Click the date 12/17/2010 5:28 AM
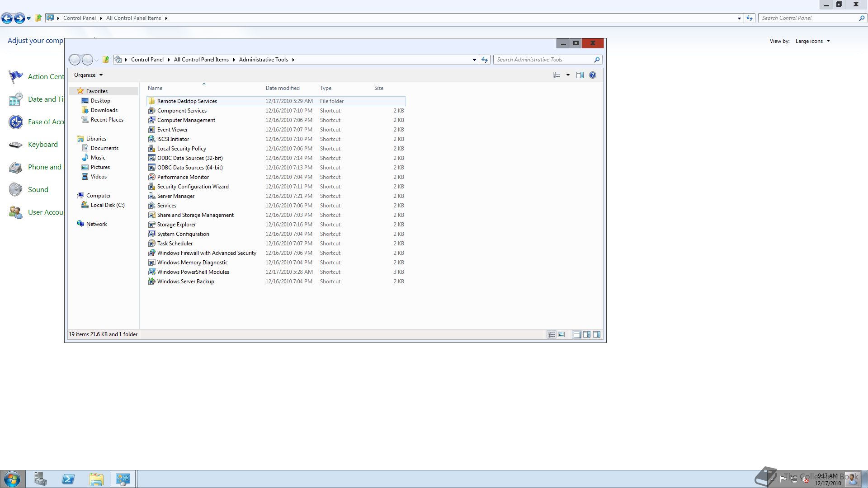This screenshot has height=488, width=868. [289, 272]
